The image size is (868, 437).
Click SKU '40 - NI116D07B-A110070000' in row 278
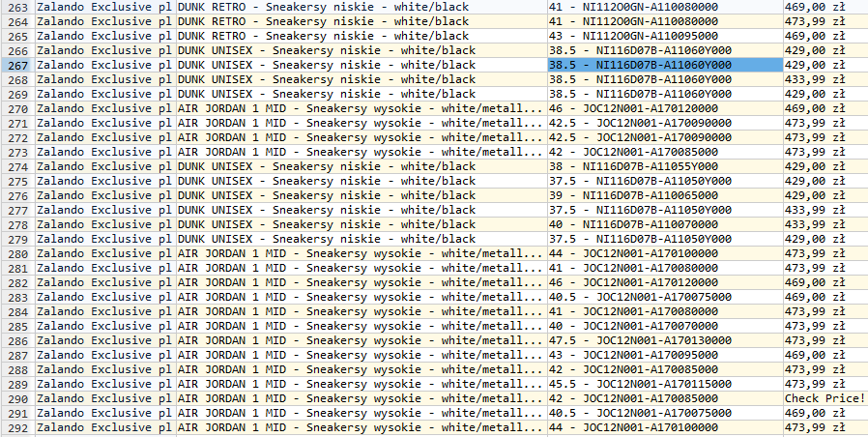tap(665, 224)
